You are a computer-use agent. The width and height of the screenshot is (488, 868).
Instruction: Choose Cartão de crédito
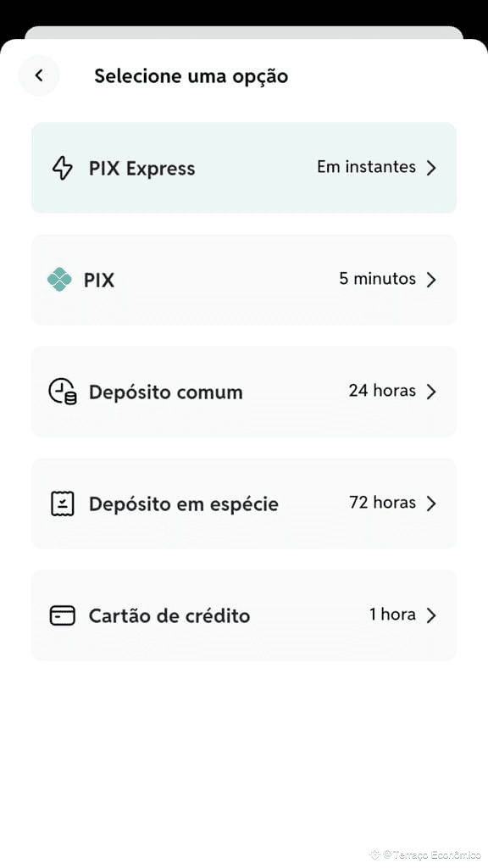click(244, 615)
